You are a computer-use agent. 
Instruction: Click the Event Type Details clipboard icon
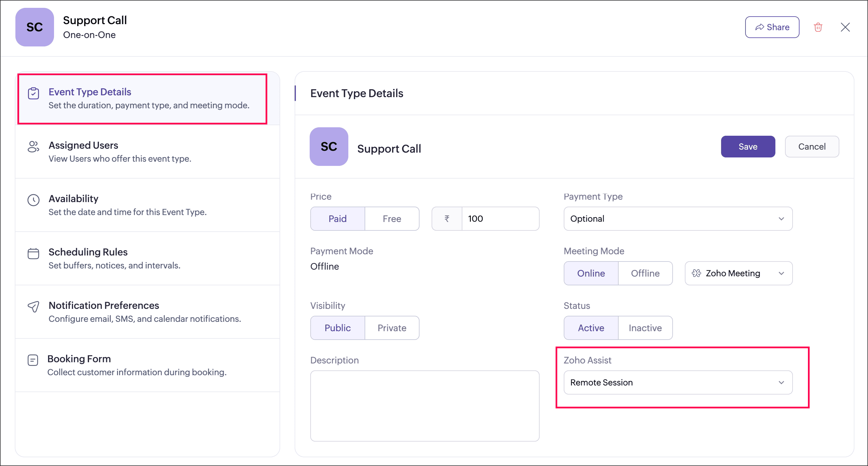34,93
